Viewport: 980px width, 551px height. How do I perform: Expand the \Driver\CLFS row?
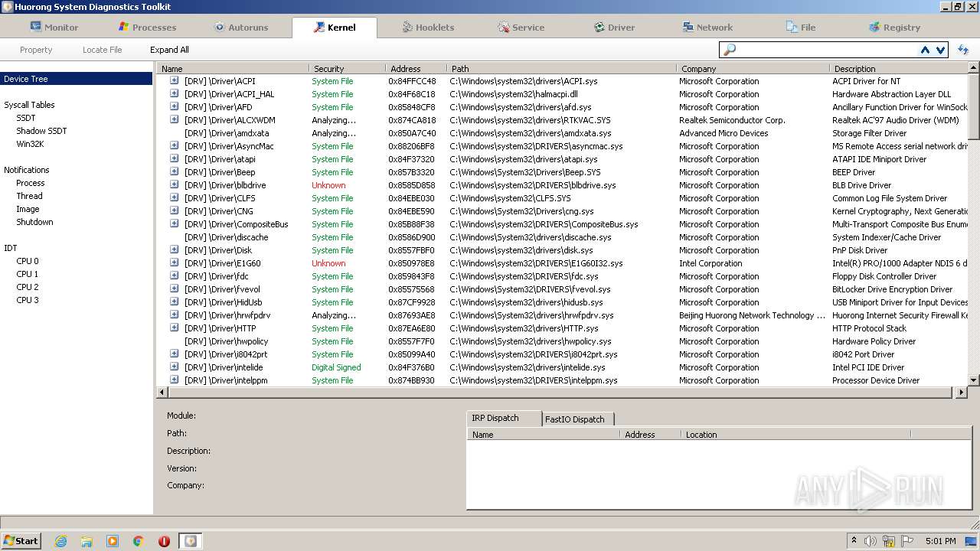tap(175, 197)
